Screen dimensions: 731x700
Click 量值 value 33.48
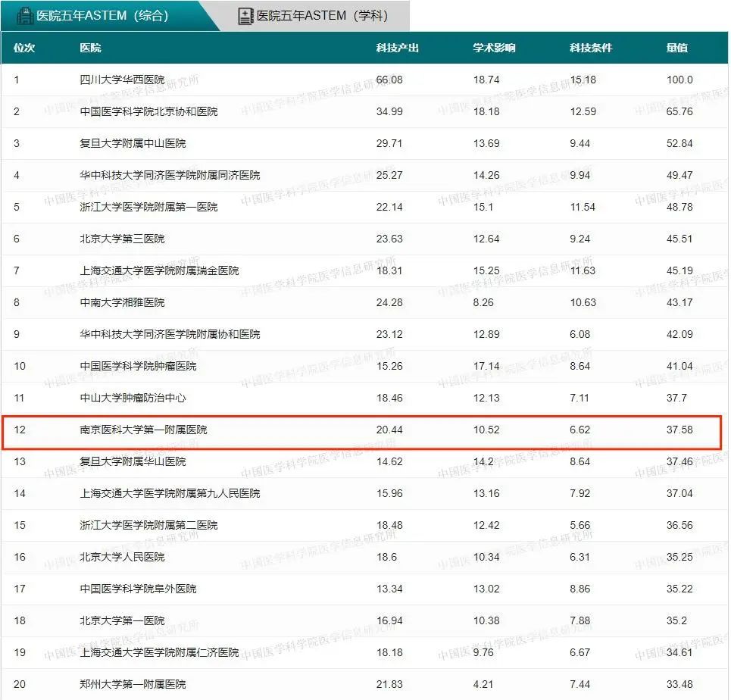pos(679,684)
